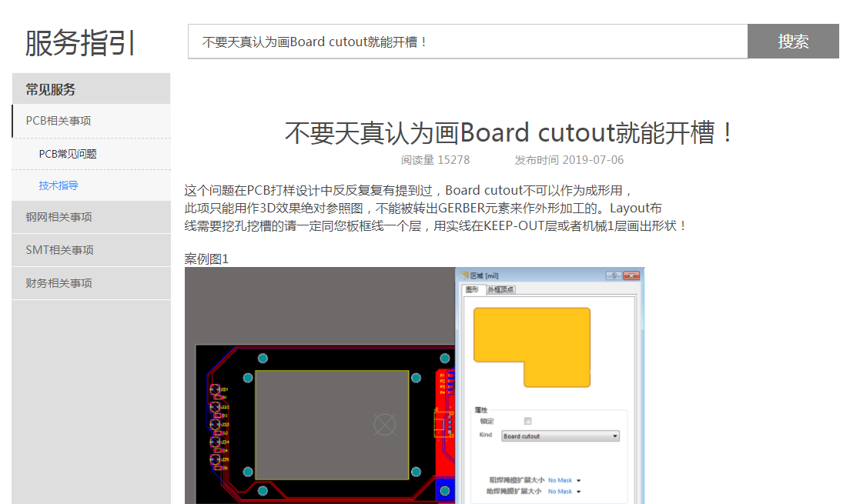Click the 区域 dialog title bar icon
The width and height of the screenshot is (860, 504).
tap(464, 275)
